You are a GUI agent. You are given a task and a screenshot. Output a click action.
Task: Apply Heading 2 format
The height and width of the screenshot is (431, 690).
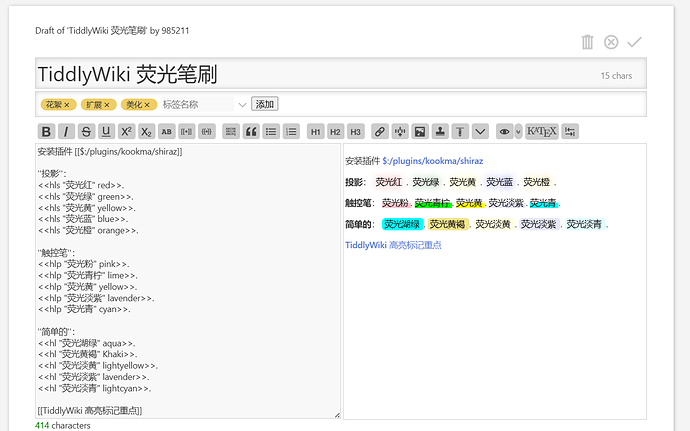coord(335,131)
